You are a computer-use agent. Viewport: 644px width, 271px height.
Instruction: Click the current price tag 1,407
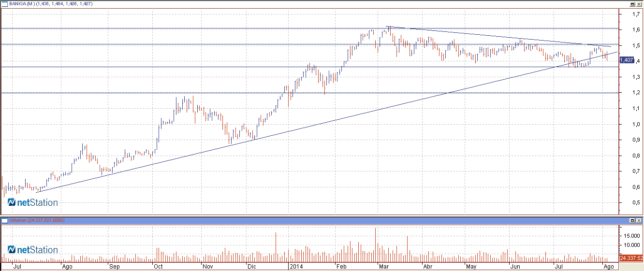[x=626, y=60]
